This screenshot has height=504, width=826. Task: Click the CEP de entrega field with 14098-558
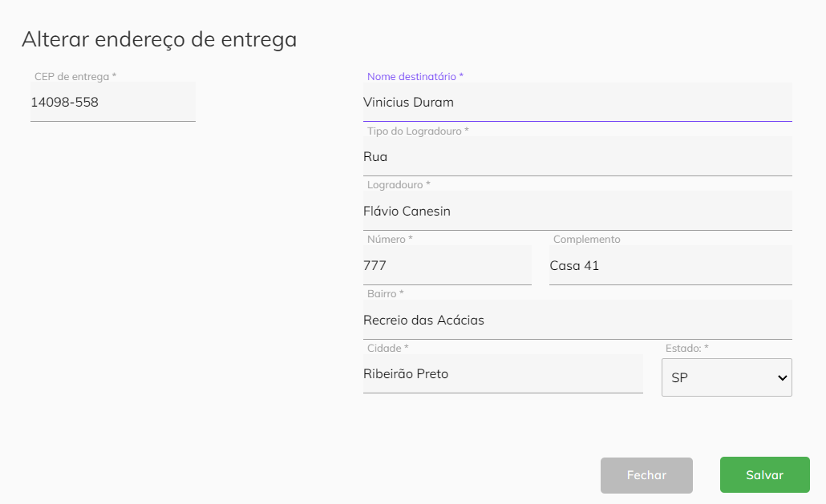(113, 102)
